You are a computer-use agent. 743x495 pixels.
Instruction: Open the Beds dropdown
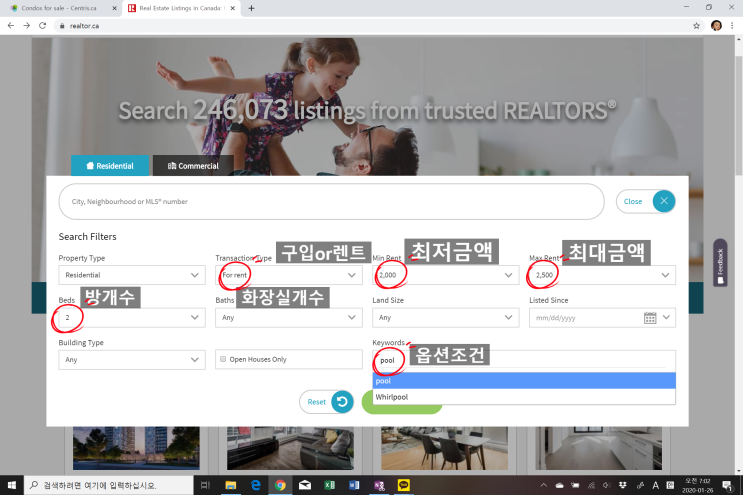(132, 317)
